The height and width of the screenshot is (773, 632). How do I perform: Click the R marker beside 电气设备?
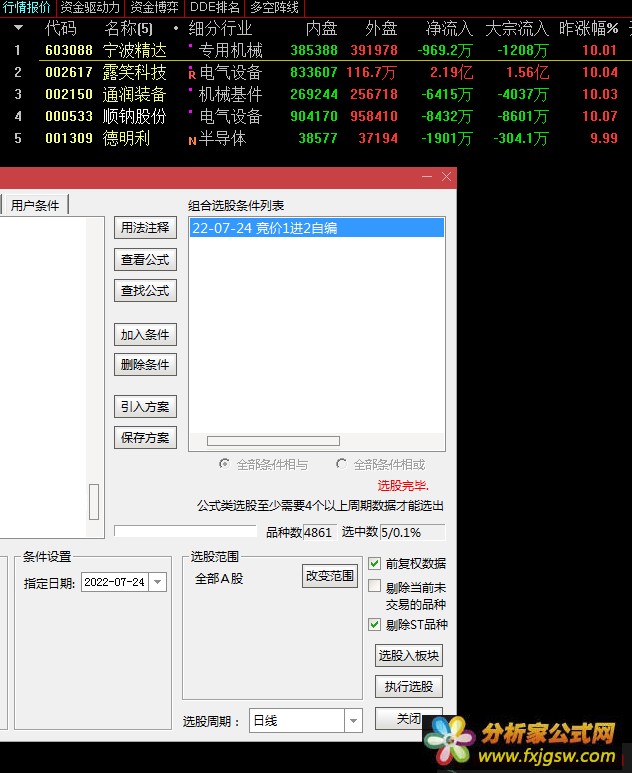(x=192, y=75)
